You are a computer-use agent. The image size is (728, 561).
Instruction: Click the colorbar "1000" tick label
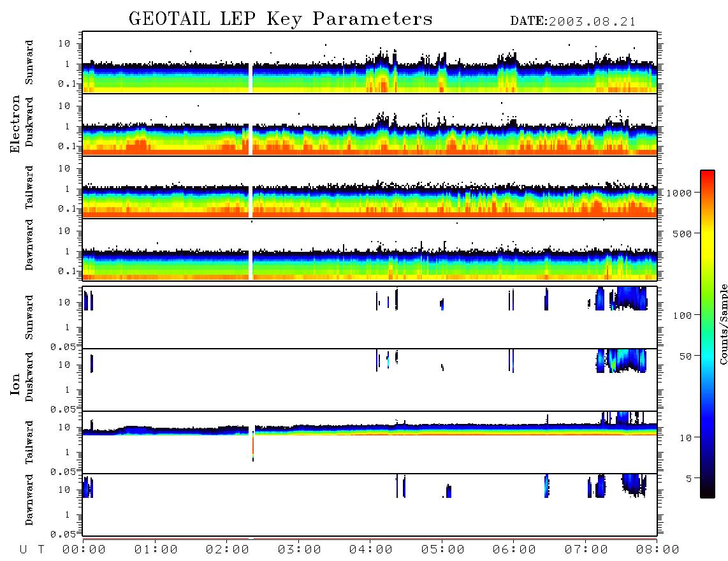[x=679, y=193]
